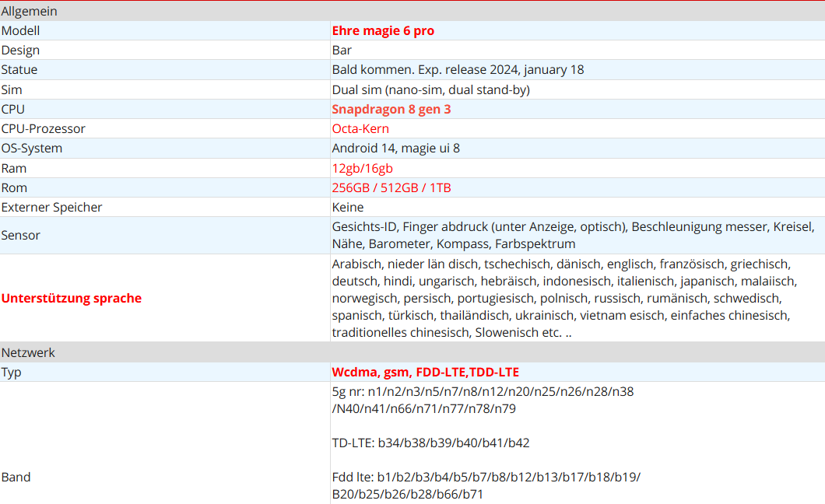Click the '/N40/n41/n66/n71' band line
Viewport: 825px width, 504px height.
[424, 408]
